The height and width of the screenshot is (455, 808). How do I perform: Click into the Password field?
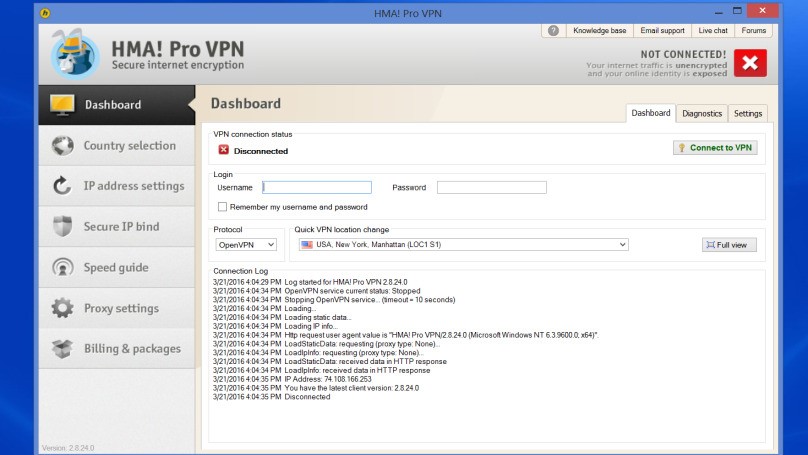pyautogui.click(x=491, y=187)
